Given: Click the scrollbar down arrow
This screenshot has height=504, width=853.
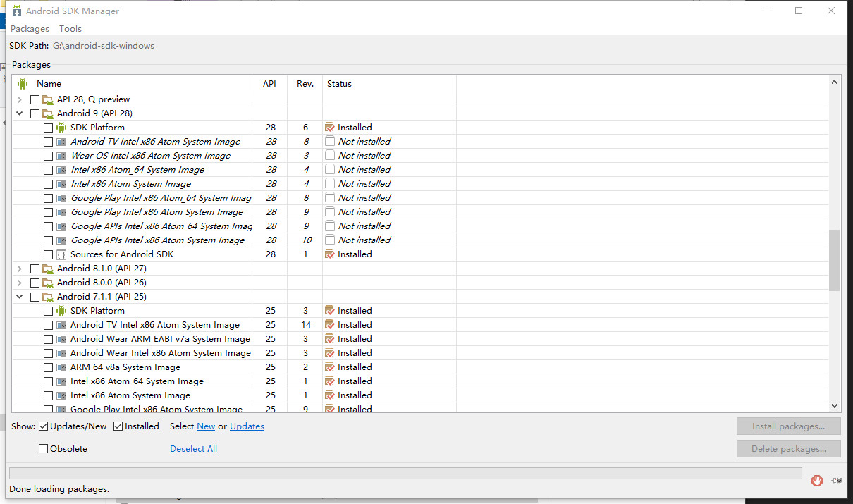Looking at the screenshot, I should (x=835, y=406).
